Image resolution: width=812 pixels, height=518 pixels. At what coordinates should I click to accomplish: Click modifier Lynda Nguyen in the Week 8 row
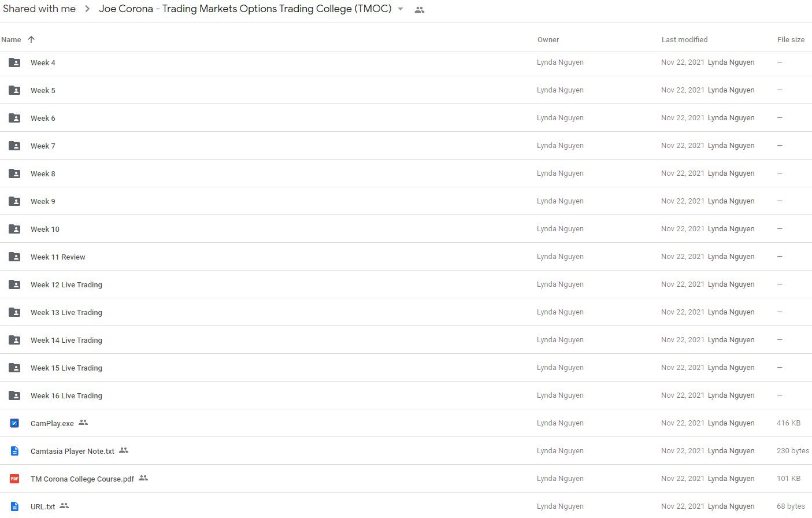click(x=731, y=173)
